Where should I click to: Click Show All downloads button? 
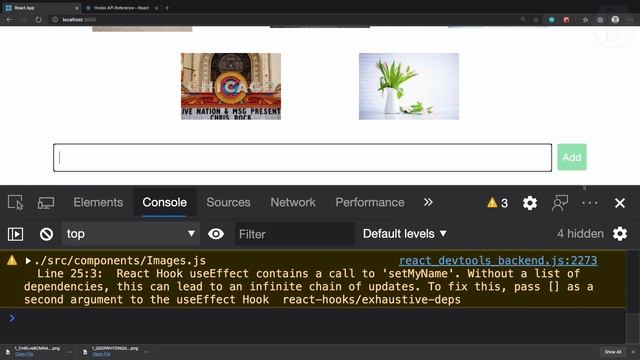click(x=613, y=352)
